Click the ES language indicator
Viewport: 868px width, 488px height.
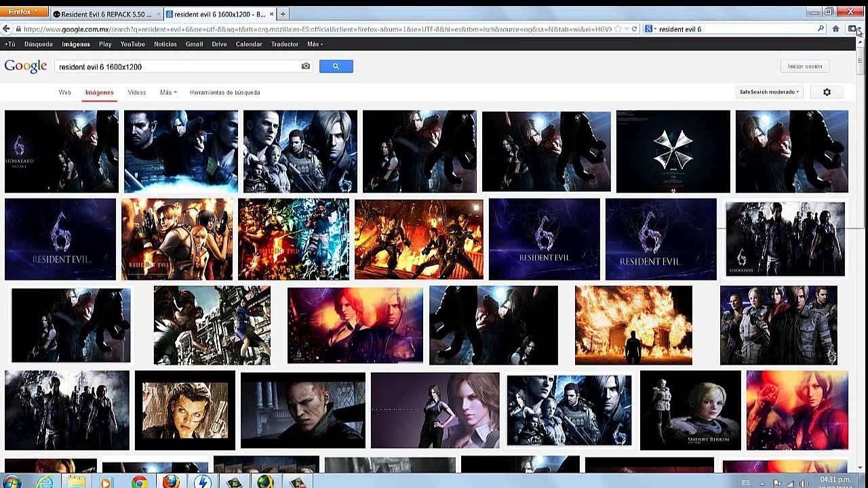pyautogui.click(x=746, y=483)
